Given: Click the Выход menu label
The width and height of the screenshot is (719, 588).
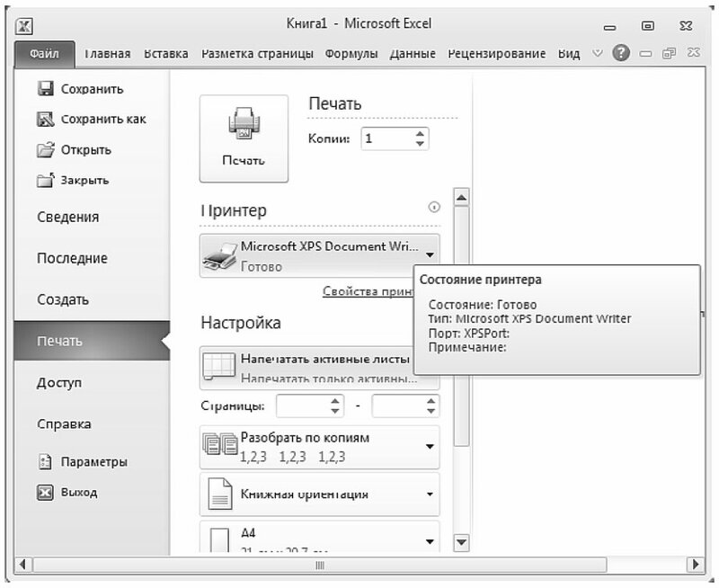Looking at the screenshot, I should (x=79, y=492).
